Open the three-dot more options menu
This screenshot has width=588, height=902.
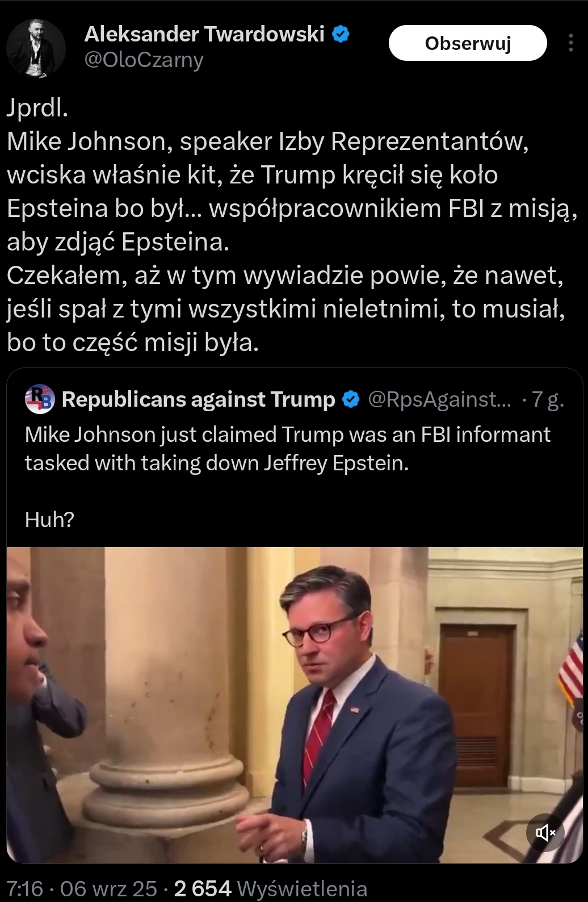[570, 43]
